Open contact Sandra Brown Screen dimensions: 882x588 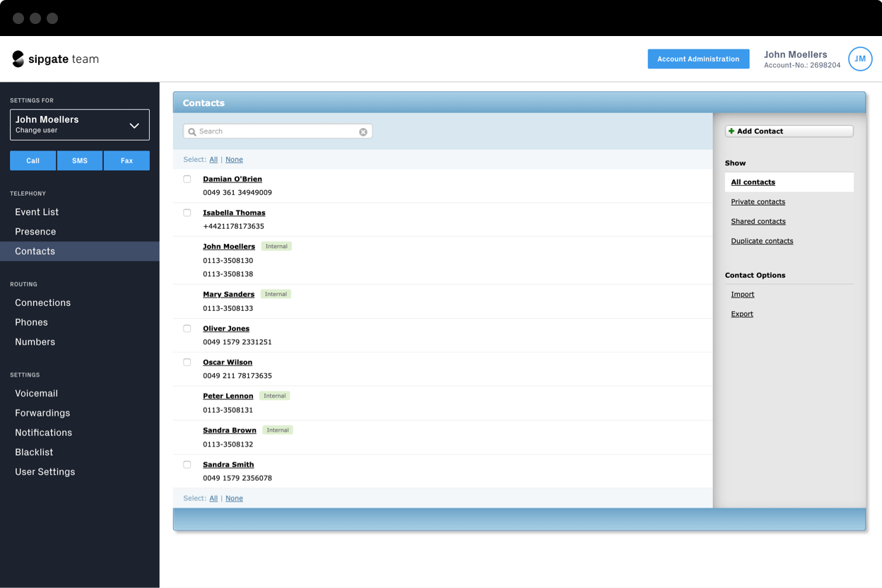230,430
